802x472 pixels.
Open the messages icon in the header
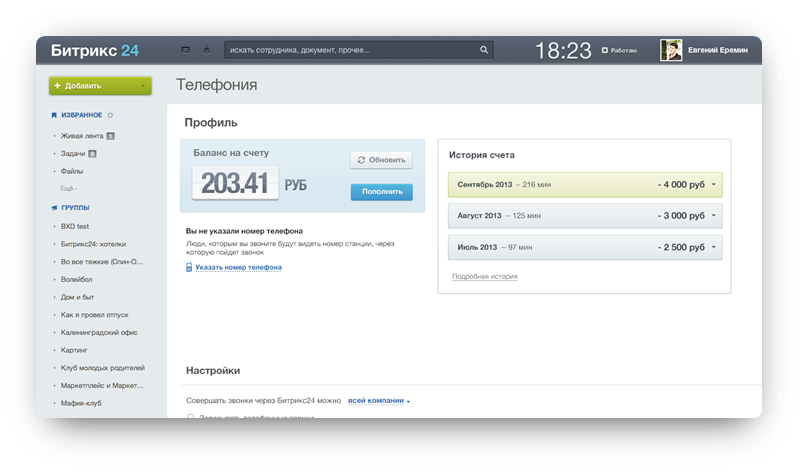[186, 50]
